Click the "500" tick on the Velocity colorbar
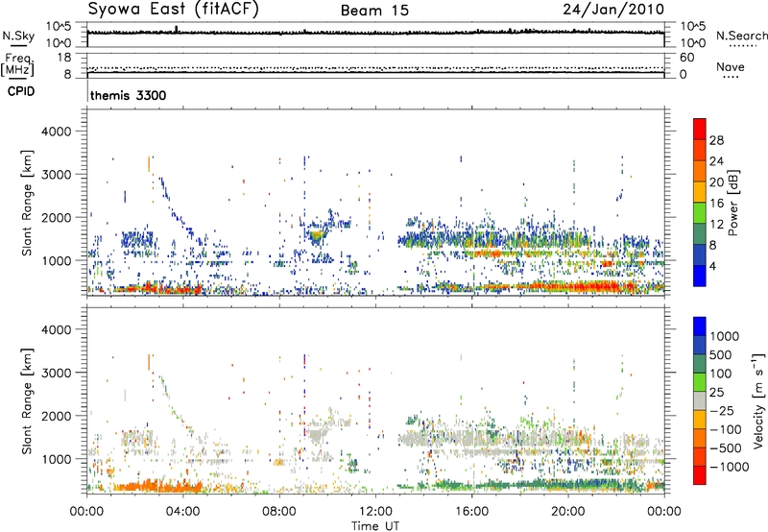The width and height of the screenshot is (768, 532). 721,354
